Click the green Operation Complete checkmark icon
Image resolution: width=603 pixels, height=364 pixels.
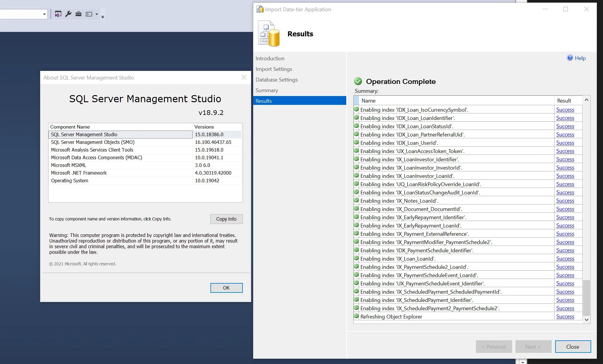point(358,81)
